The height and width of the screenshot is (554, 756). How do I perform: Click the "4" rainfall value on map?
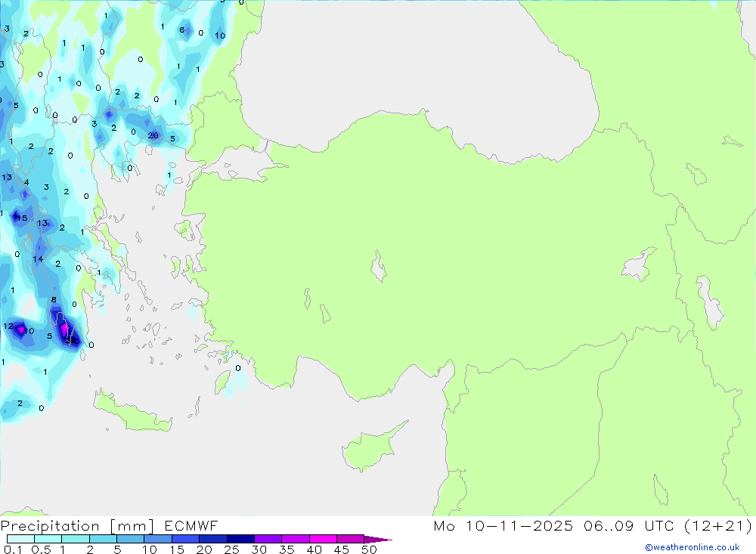(x=26, y=182)
